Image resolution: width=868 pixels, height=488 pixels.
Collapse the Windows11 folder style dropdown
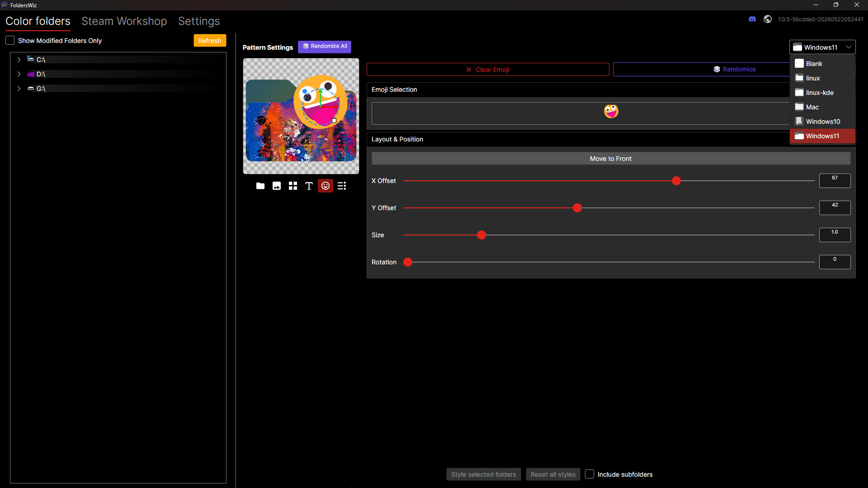[822, 47]
